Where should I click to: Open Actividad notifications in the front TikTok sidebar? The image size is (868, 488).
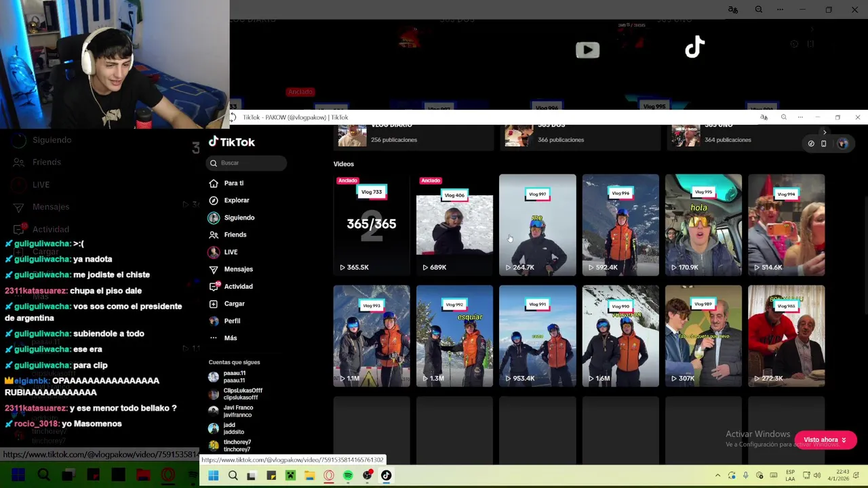click(x=231, y=286)
